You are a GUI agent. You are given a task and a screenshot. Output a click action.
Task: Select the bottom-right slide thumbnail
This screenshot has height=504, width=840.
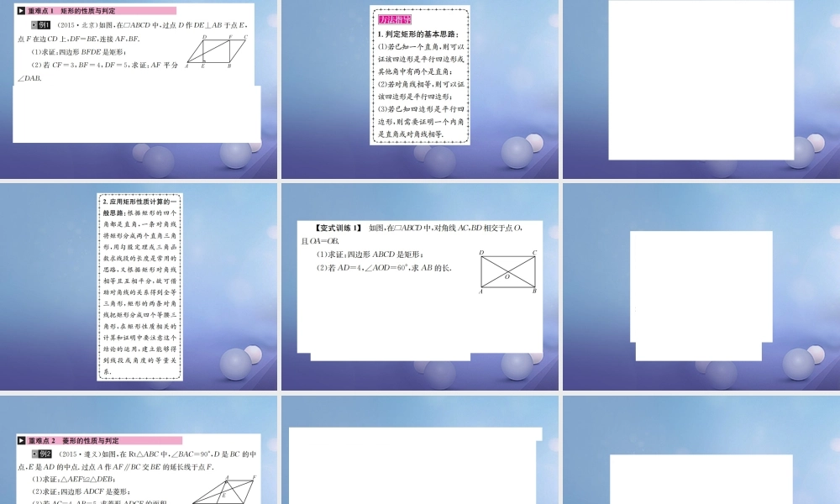pyautogui.click(x=700, y=479)
